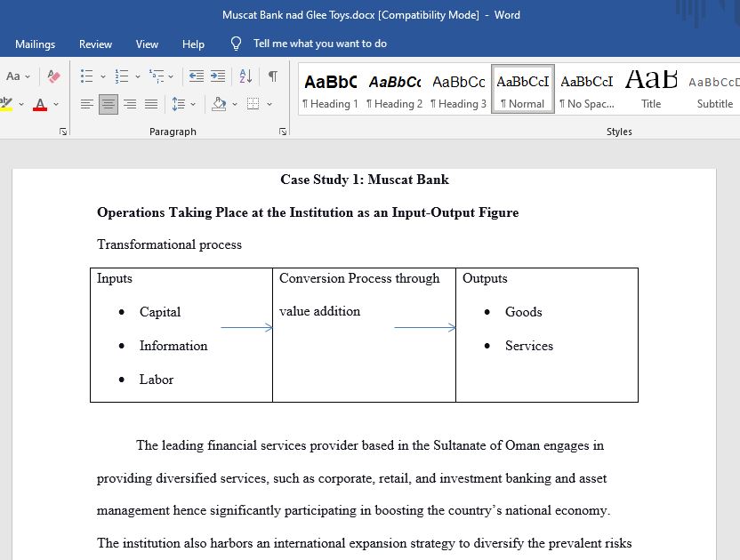Click the line starting 'The institution also harbors'

pos(365,543)
